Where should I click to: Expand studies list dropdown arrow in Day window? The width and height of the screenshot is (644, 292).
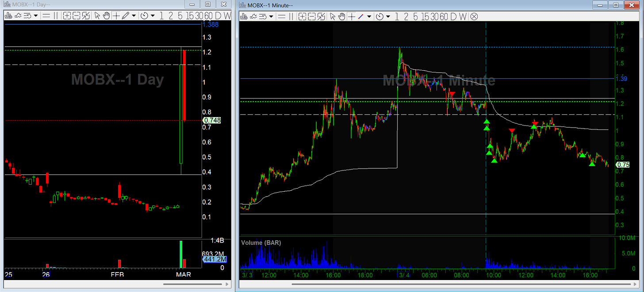coord(36,15)
